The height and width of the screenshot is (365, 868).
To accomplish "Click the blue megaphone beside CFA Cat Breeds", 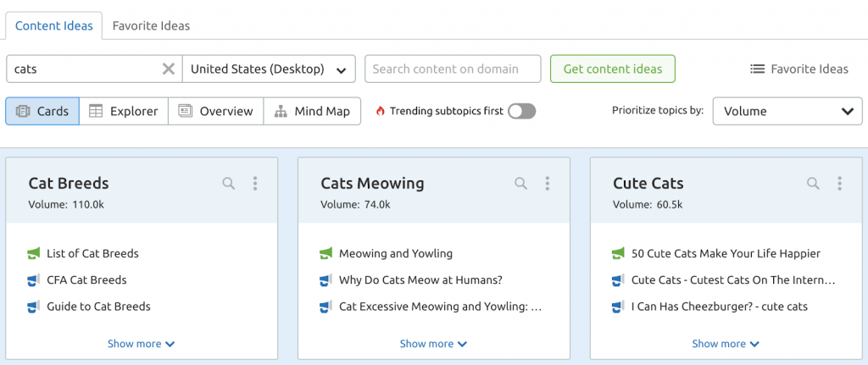I will 34,280.
